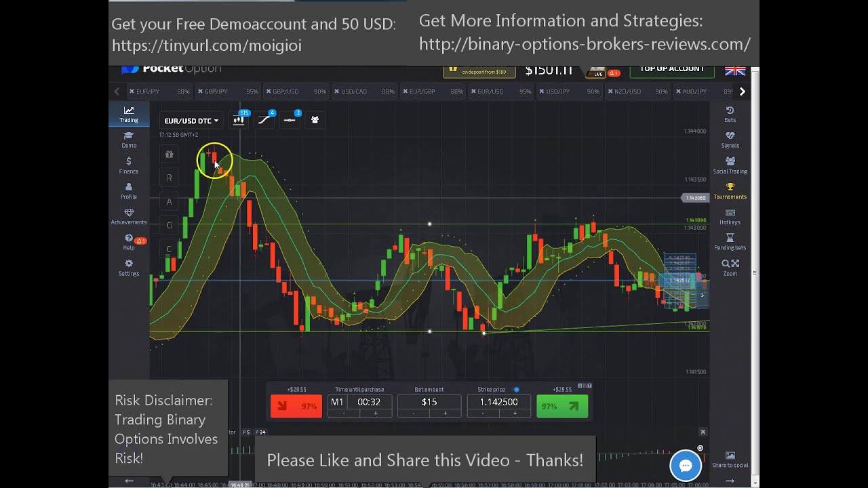Open the live chat bubble
Image resolution: width=868 pixels, height=488 pixels.
(x=686, y=466)
